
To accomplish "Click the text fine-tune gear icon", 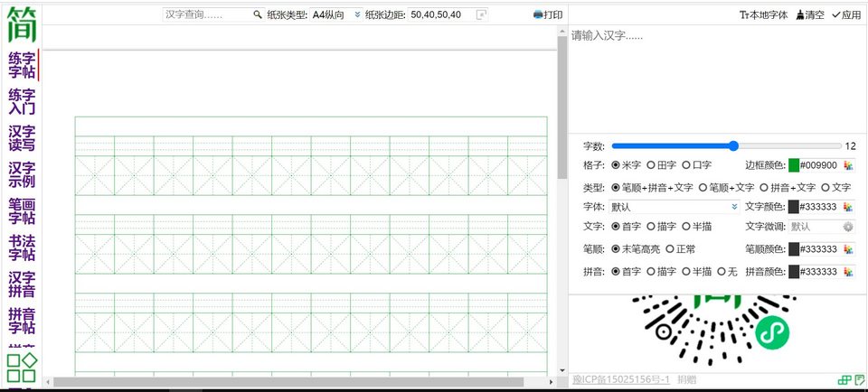I will [848, 228].
